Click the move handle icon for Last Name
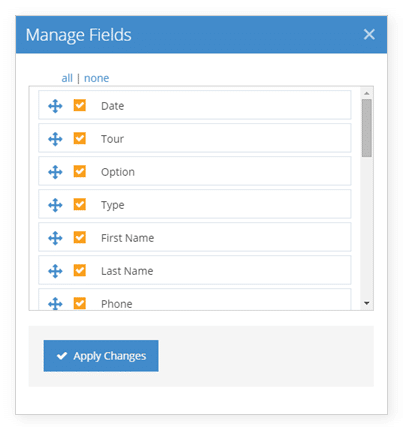 [x=55, y=271]
